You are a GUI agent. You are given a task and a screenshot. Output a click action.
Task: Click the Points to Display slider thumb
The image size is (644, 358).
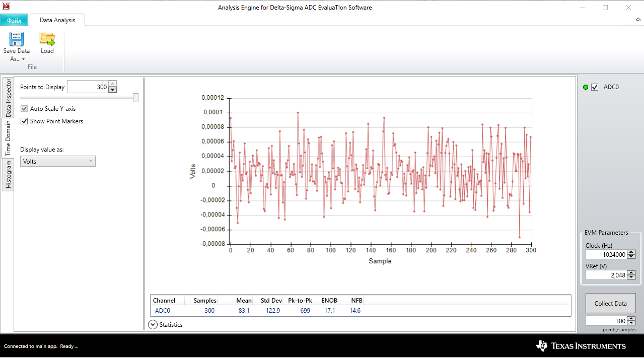pyautogui.click(x=136, y=98)
